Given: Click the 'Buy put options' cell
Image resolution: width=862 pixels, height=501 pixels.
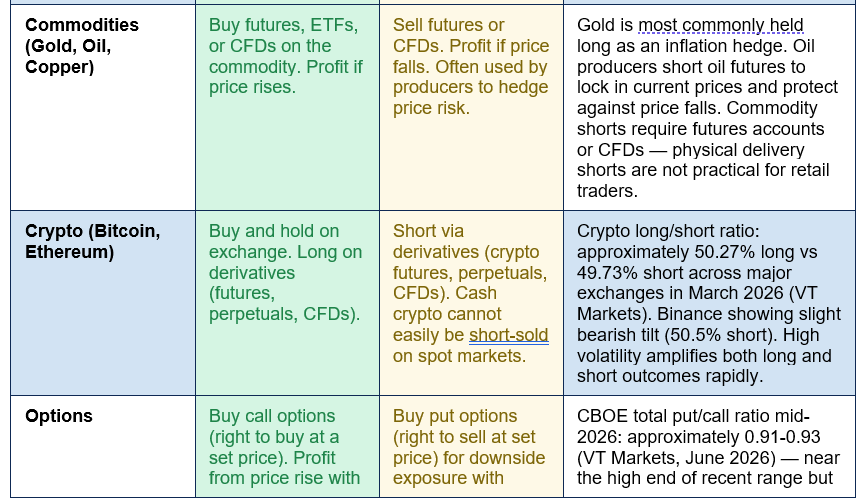Looking at the screenshot, I should click(x=471, y=447).
